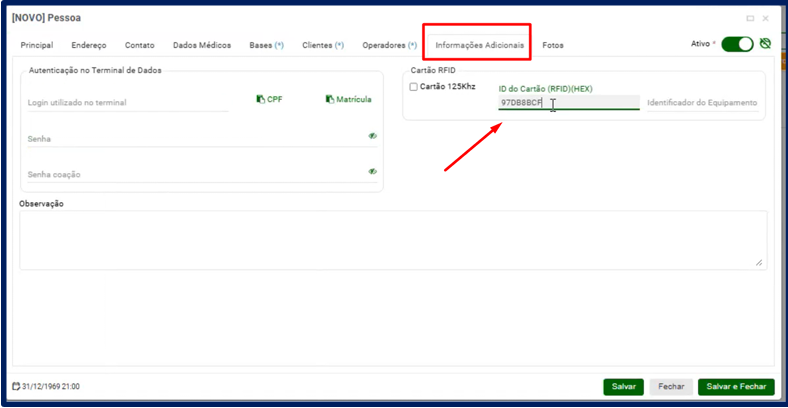Click the green crossed-eye icon beside Ativo
The width and height of the screenshot is (788, 408).
pyautogui.click(x=765, y=44)
